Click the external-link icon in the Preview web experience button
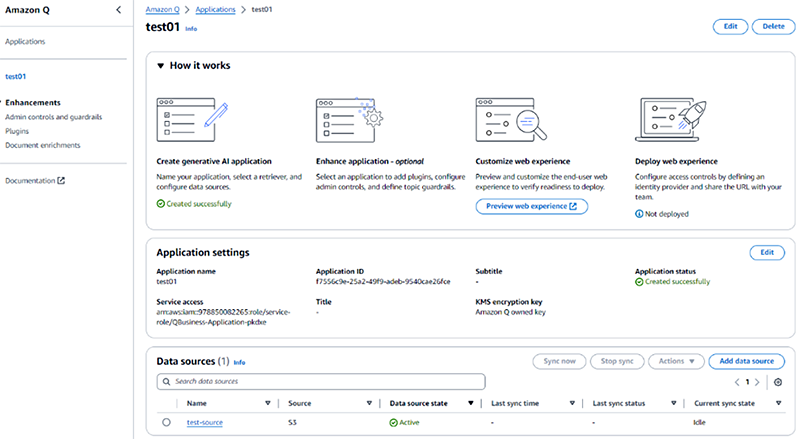Viewport: 800px width, 439px height. 573,206
